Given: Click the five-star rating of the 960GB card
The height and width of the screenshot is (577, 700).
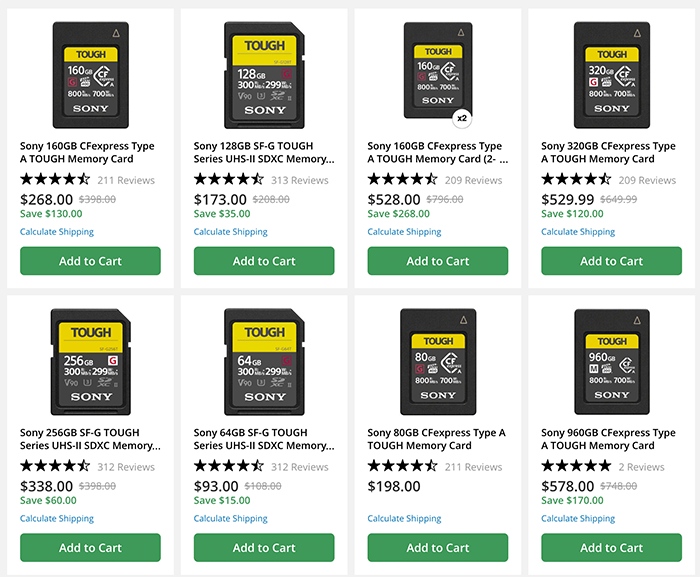Looking at the screenshot, I should tap(576, 466).
